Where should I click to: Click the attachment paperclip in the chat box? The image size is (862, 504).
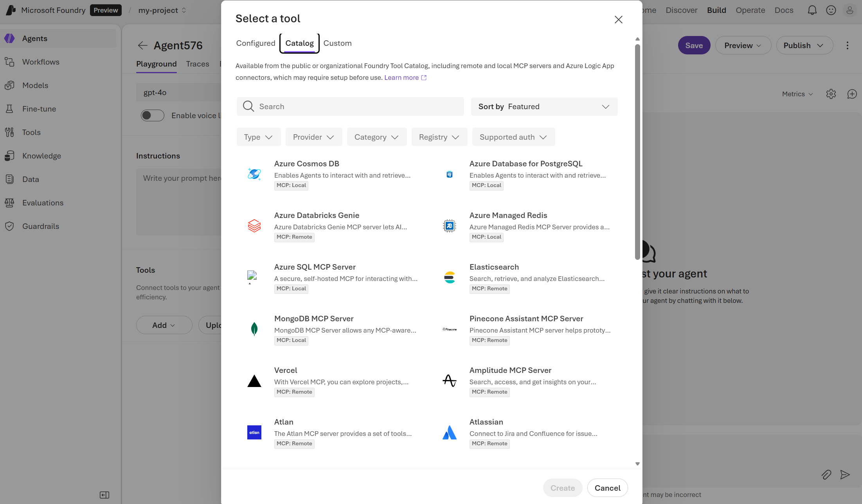click(x=826, y=475)
